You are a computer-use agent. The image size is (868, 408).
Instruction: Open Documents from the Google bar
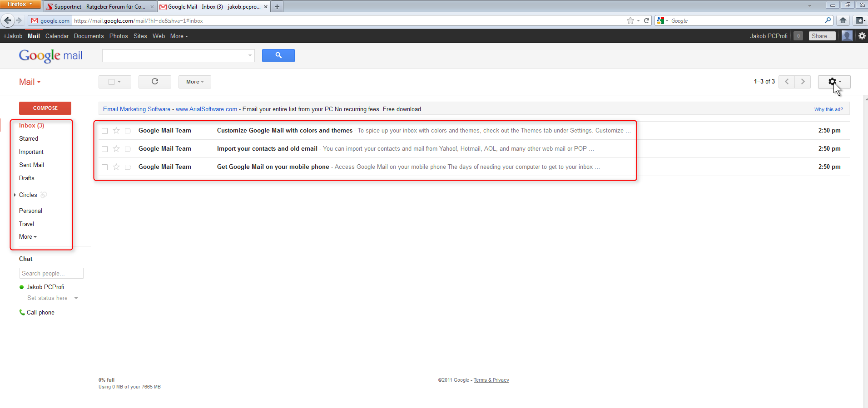[89, 36]
